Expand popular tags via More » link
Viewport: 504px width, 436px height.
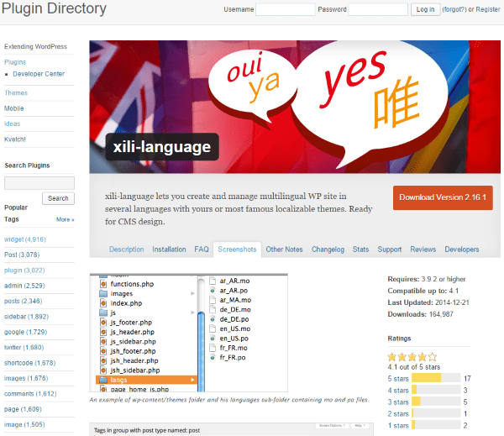(65, 219)
